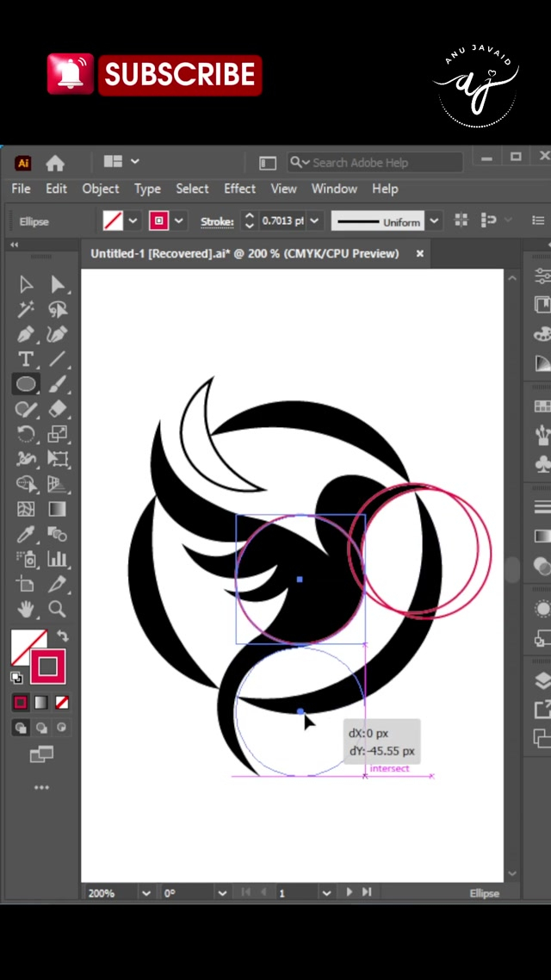Choose the Magic Wand tool
551x980 pixels.
coord(26,309)
